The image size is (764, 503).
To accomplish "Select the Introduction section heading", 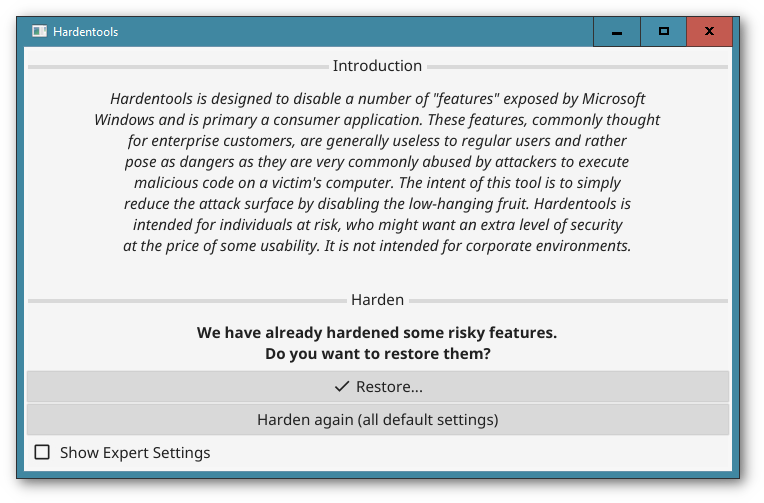I will pyautogui.click(x=377, y=66).
